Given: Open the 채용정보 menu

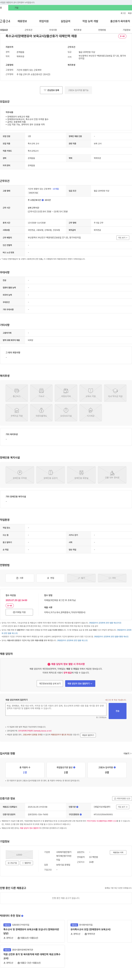Looking at the screenshot, I should 22,21.
